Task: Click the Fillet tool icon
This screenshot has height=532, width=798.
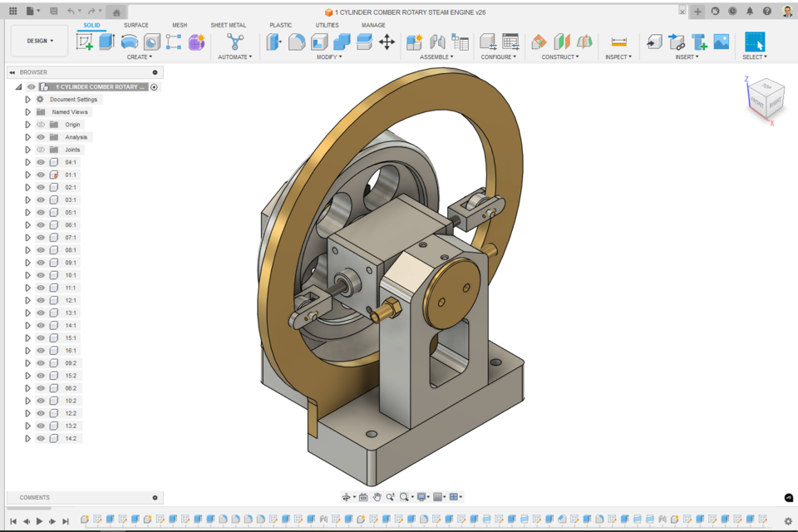Action: [x=297, y=41]
